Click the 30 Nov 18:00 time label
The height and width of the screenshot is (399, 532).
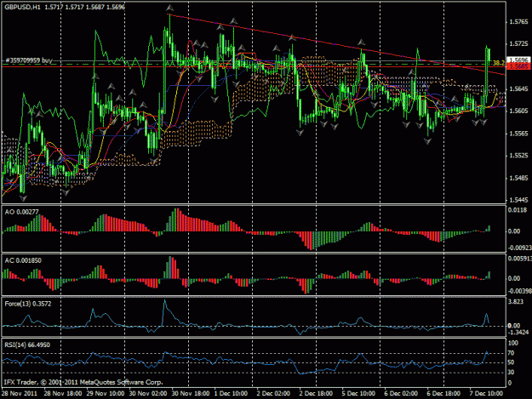tap(191, 394)
